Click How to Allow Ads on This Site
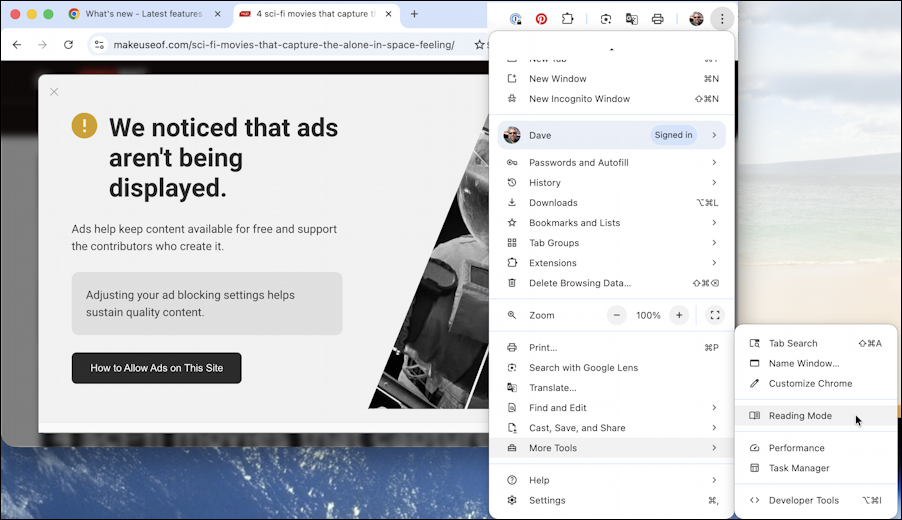This screenshot has height=520, width=902. point(156,368)
